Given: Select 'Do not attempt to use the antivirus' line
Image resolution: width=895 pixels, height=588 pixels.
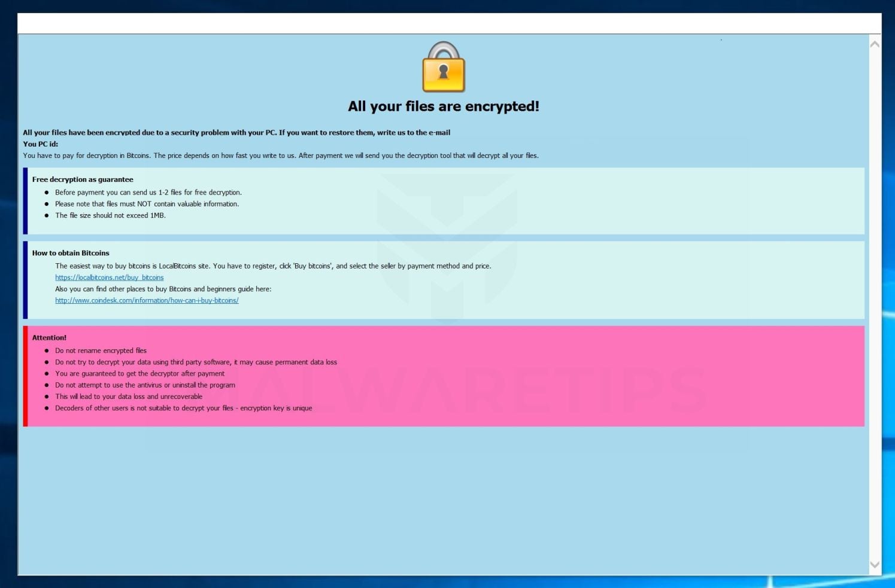Looking at the screenshot, I should click(x=145, y=385).
